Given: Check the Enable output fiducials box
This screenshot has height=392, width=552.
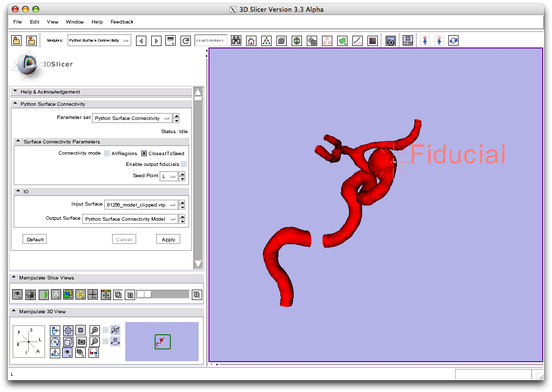Looking at the screenshot, I should click(x=184, y=164).
